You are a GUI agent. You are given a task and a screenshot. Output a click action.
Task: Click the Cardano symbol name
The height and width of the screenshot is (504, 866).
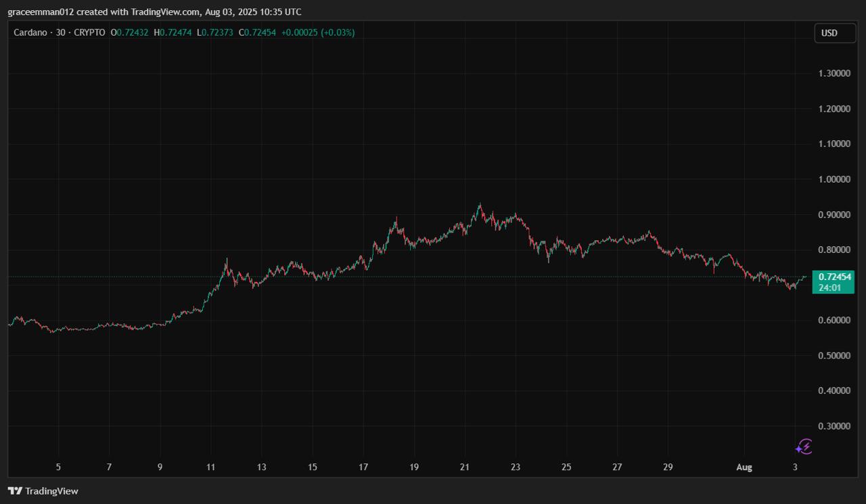coord(30,32)
